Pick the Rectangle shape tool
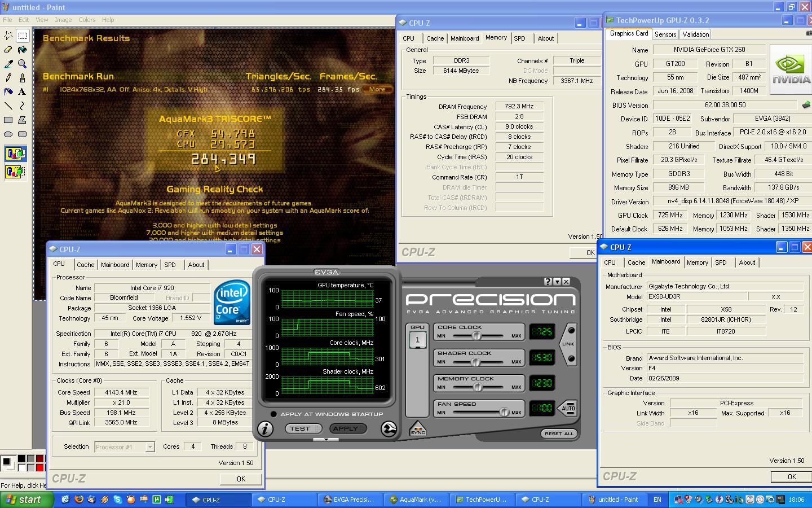This screenshot has height=508, width=812. pos(8,120)
